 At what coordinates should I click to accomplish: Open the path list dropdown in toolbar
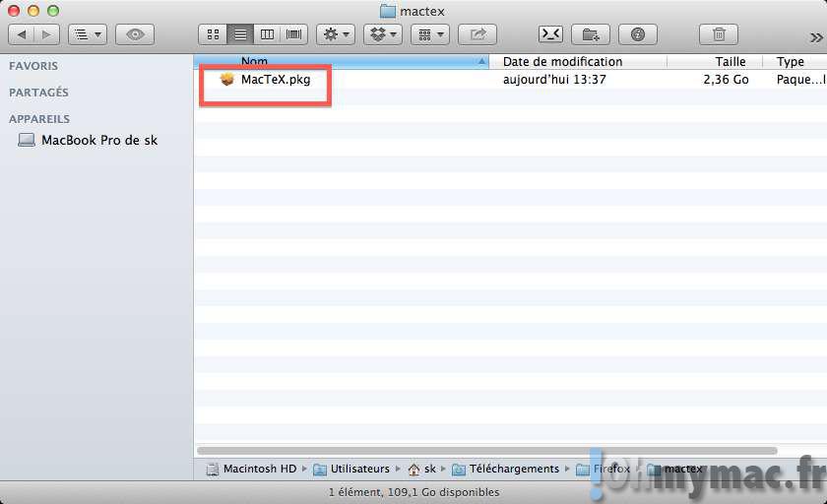click(x=88, y=34)
